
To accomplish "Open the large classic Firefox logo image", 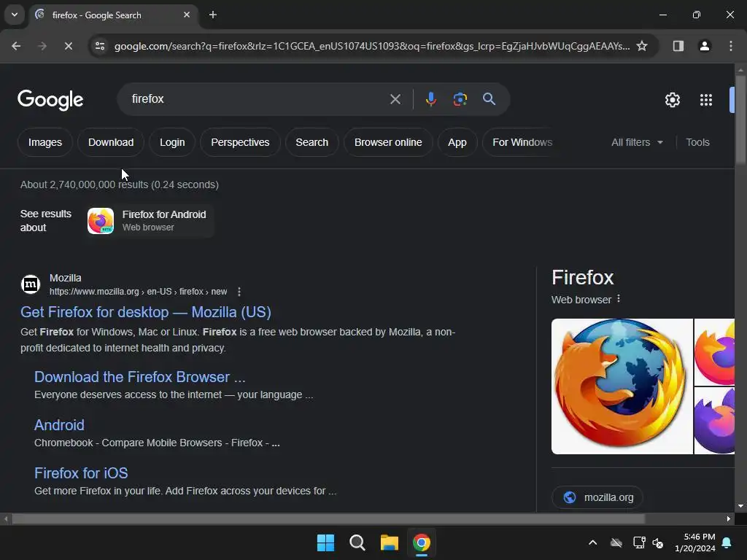I will 622,386.
